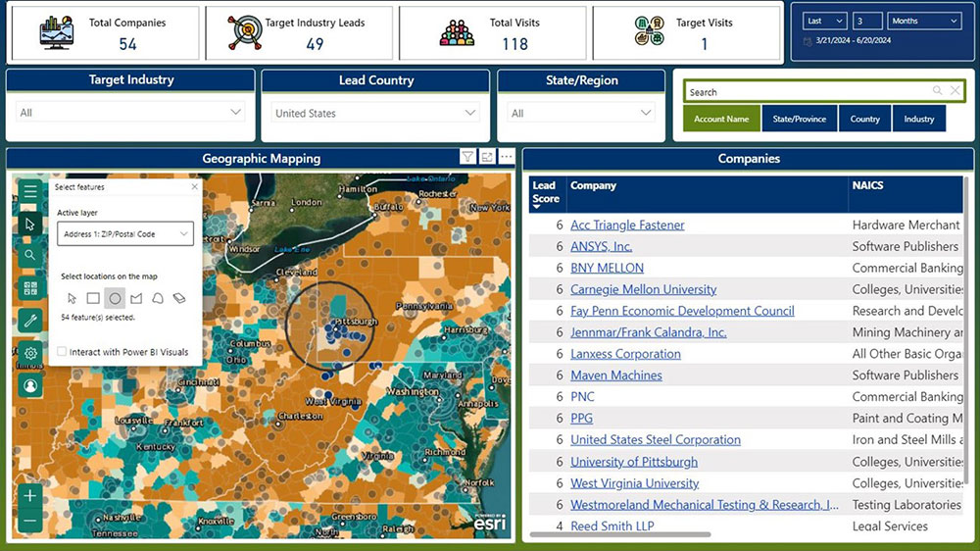
Task: Open the Months period dropdown
Action: (924, 21)
